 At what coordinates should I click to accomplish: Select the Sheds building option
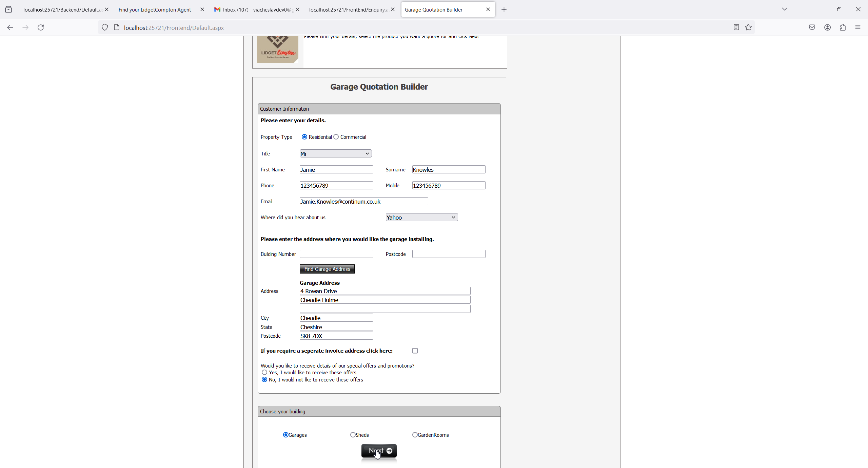tap(353, 435)
